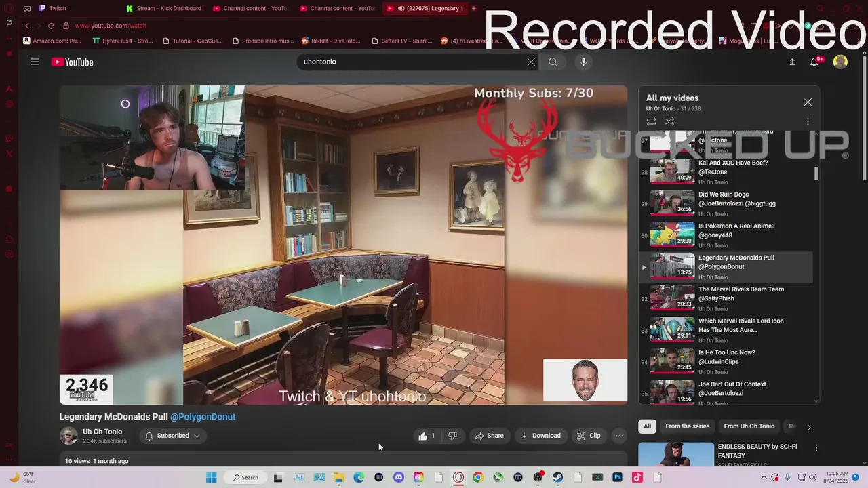The height and width of the screenshot is (488, 868).
Task: Play Kai And XQC Have Beef? video
Action: pyautogui.click(x=726, y=172)
